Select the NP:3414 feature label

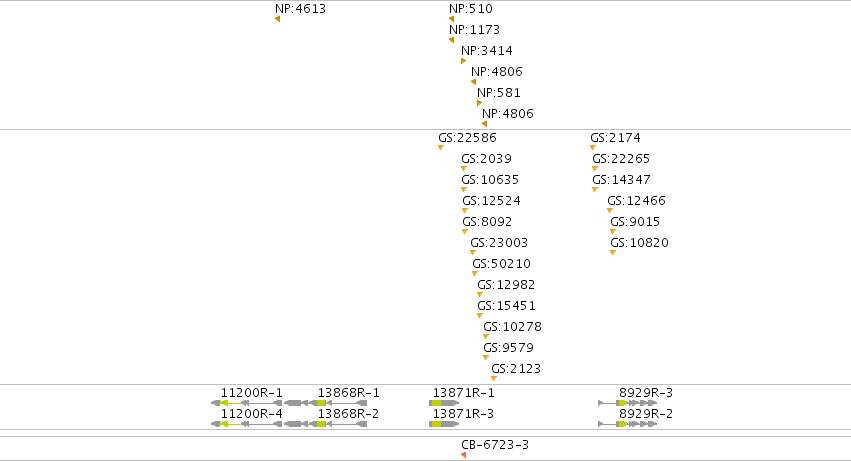point(486,50)
